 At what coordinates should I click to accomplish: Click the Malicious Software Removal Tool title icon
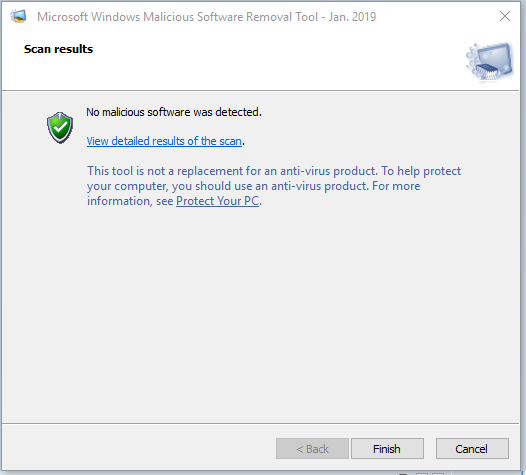(18, 16)
